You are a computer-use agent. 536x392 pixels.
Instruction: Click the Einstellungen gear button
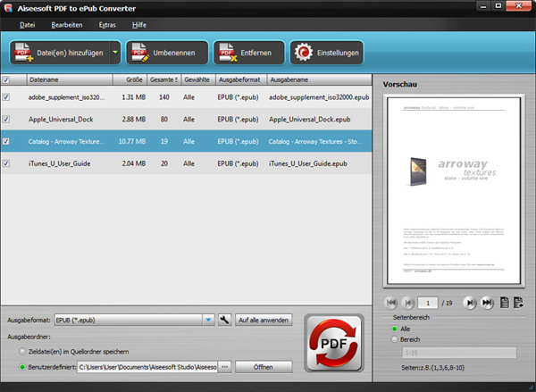click(x=326, y=53)
